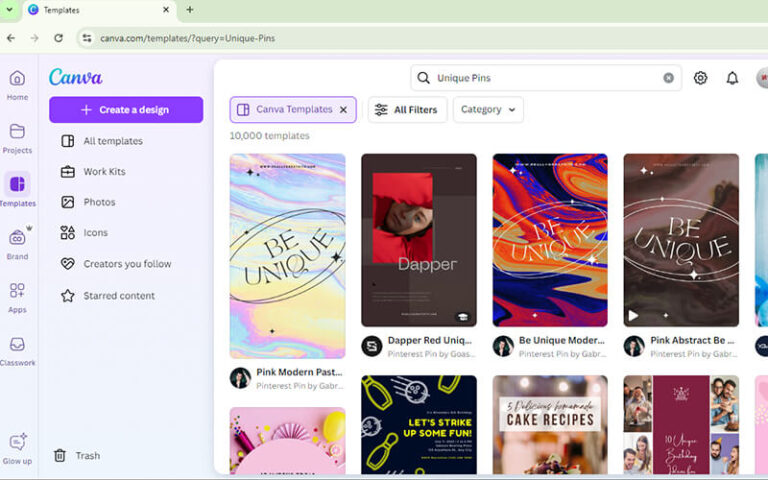
Task: Click the Dapper Red Uniq... title
Action: [x=430, y=340]
